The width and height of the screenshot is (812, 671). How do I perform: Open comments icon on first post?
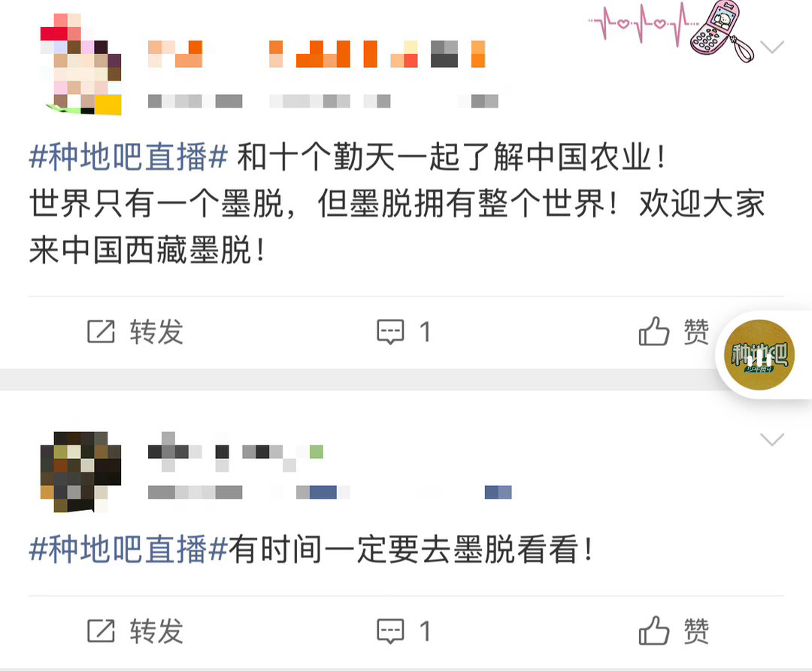coord(390,332)
